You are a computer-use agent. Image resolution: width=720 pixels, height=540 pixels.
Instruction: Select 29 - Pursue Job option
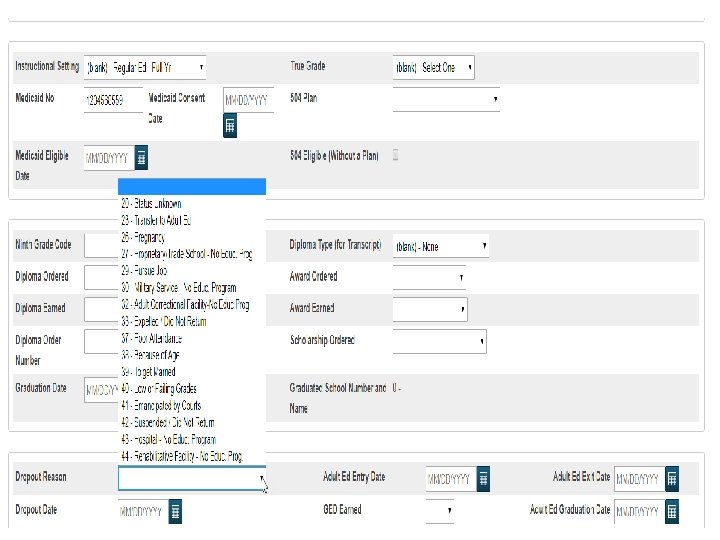click(192, 271)
